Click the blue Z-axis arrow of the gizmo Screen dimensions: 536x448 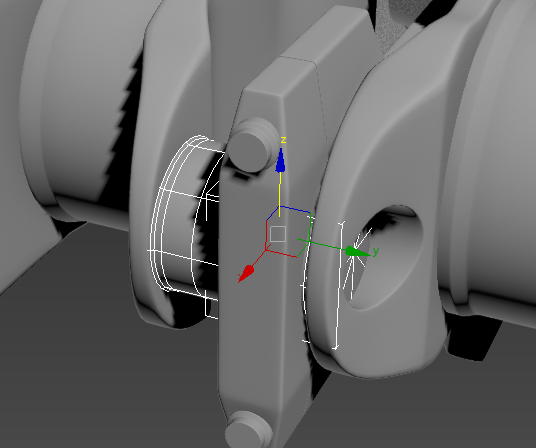coord(281,160)
